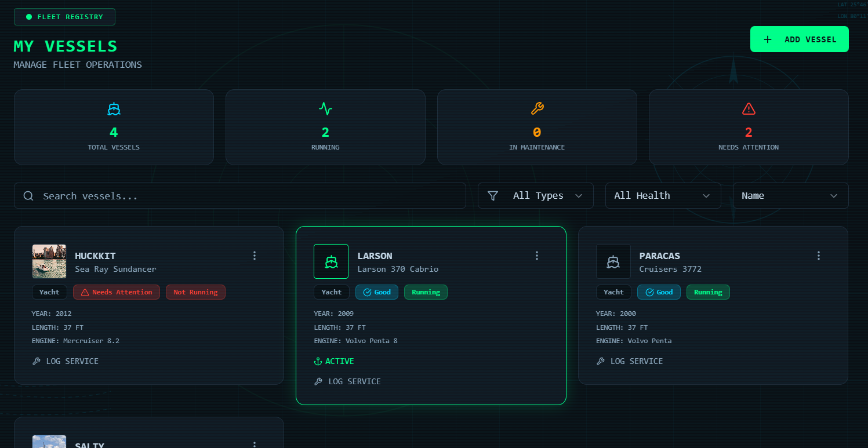868x448 pixels.
Task: Click Year: 2012 on Huckkit card
Action: 52,314
